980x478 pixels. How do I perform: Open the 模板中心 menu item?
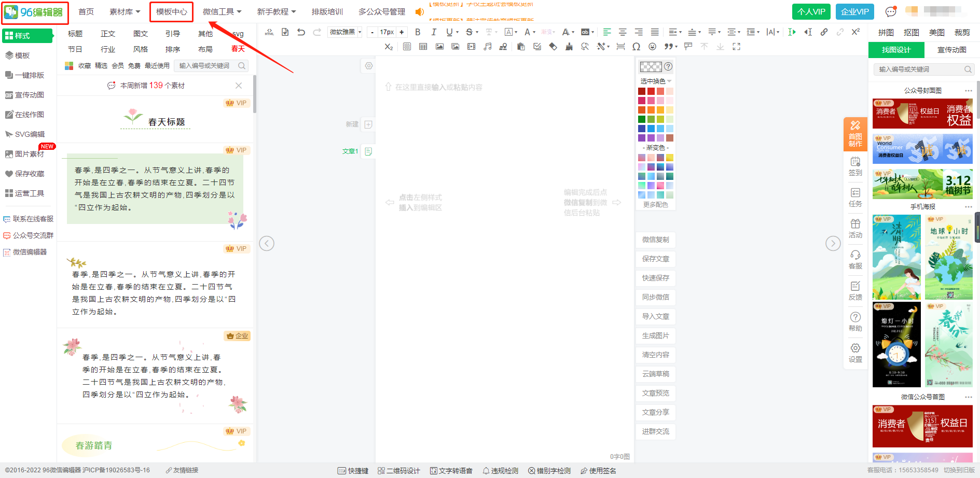(x=172, y=11)
